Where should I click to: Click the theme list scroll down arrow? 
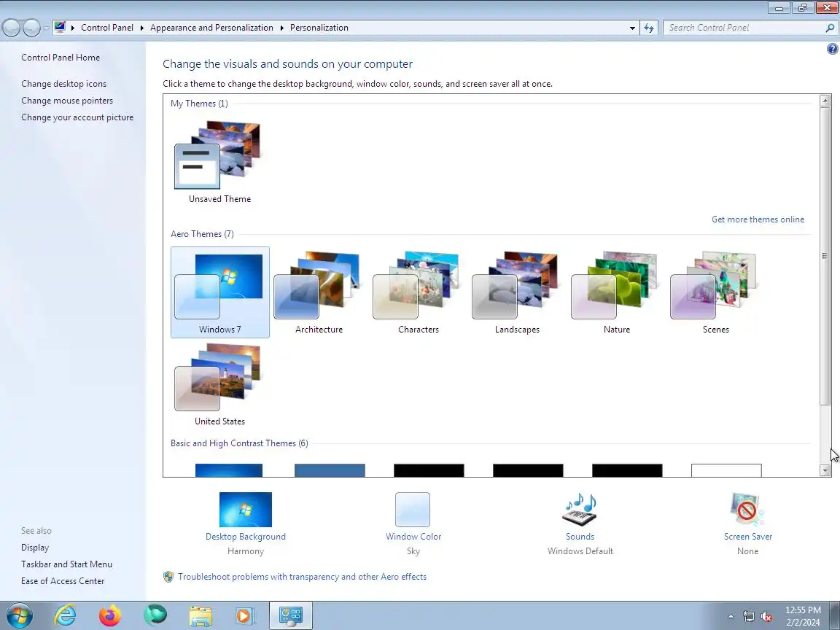825,471
